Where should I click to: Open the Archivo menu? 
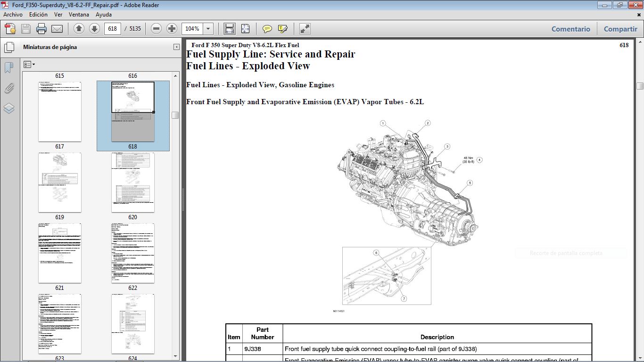pyautogui.click(x=13, y=15)
